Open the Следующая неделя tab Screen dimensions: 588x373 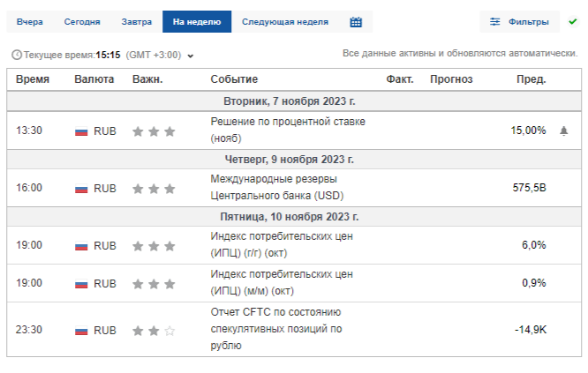(x=284, y=21)
